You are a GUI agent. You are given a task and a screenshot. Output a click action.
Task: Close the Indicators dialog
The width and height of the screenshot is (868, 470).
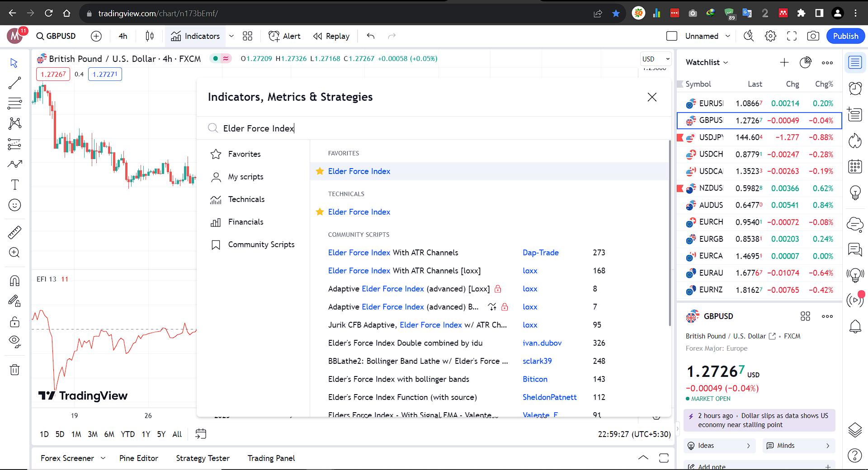pyautogui.click(x=652, y=97)
